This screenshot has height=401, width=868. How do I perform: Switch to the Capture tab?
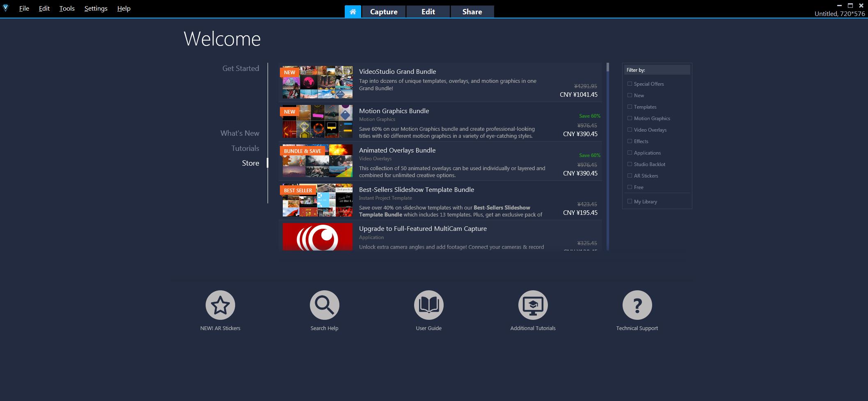[x=384, y=11]
